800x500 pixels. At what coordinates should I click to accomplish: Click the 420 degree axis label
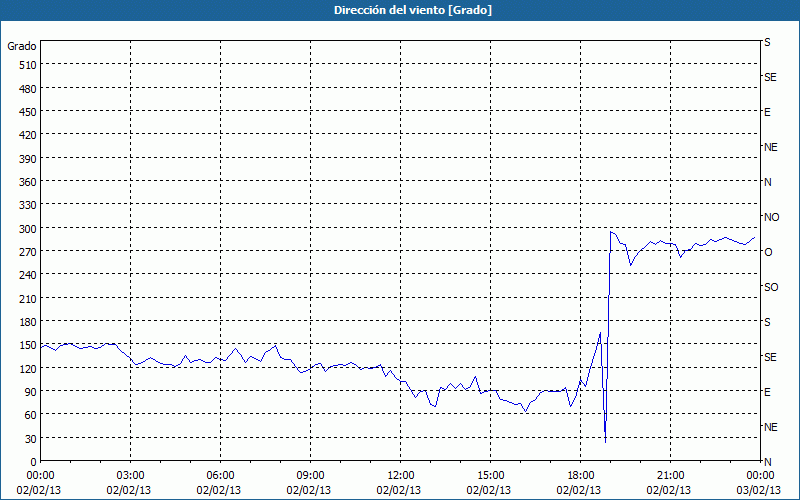28,135
